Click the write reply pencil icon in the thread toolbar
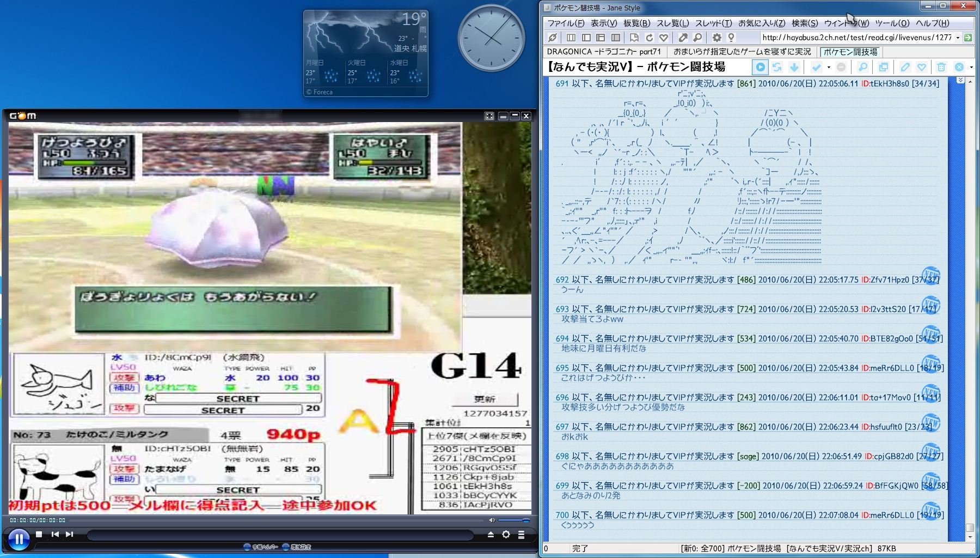The height and width of the screenshot is (558, 980). coord(905,67)
